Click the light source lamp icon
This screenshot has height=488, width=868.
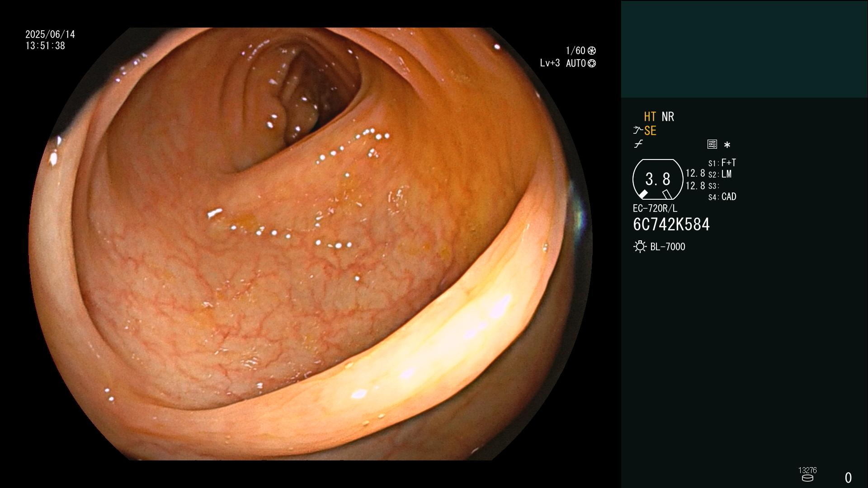(640, 247)
